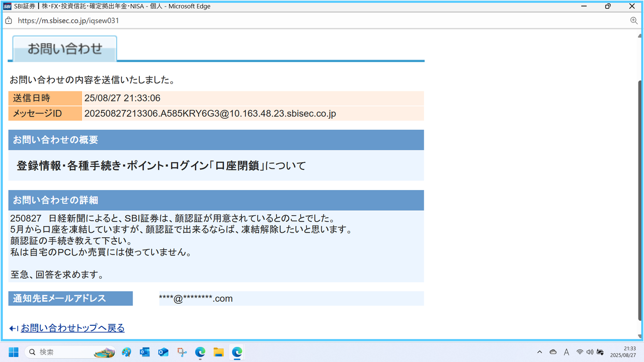Click the scrollbar up arrow

[x=640, y=35]
